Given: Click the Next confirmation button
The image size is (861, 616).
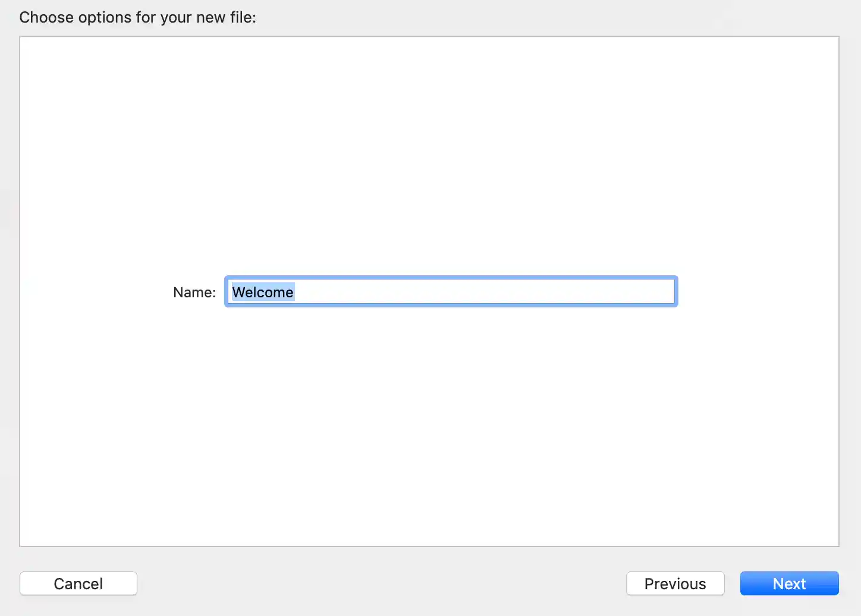Looking at the screenshot, I should 789,583.
